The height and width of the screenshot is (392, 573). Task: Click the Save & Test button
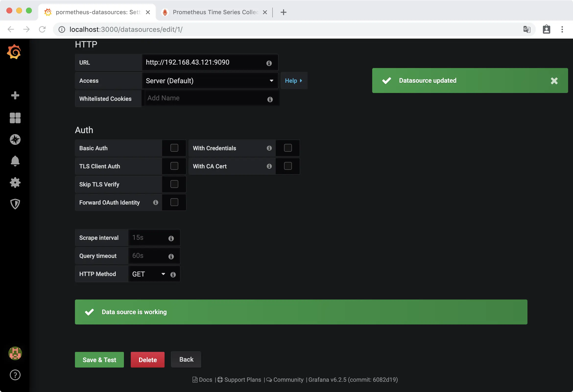pos(99,360)
